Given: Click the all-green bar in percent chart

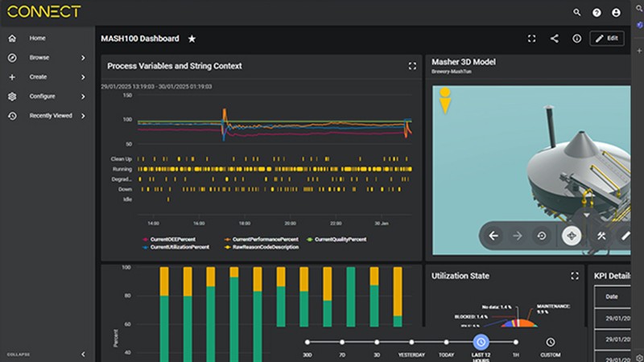Looking at the screenshot, I should pyautogui.click(x=351, y=297).
